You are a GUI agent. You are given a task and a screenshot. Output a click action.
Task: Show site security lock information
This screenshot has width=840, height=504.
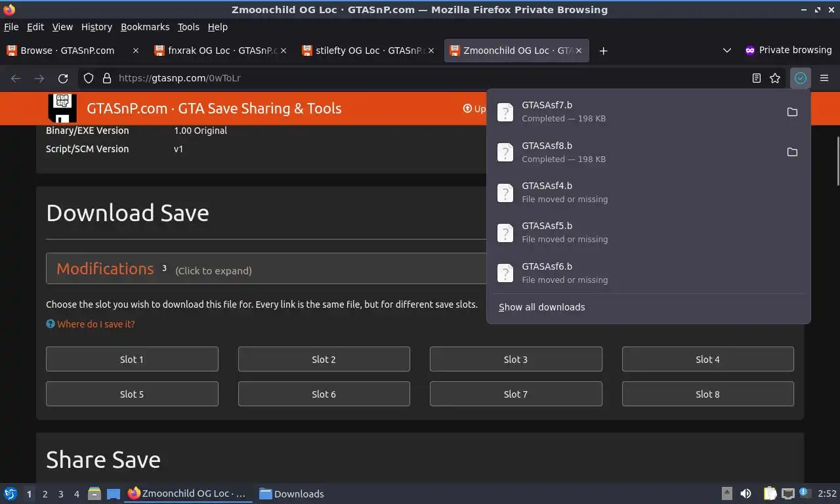point(107,78)
